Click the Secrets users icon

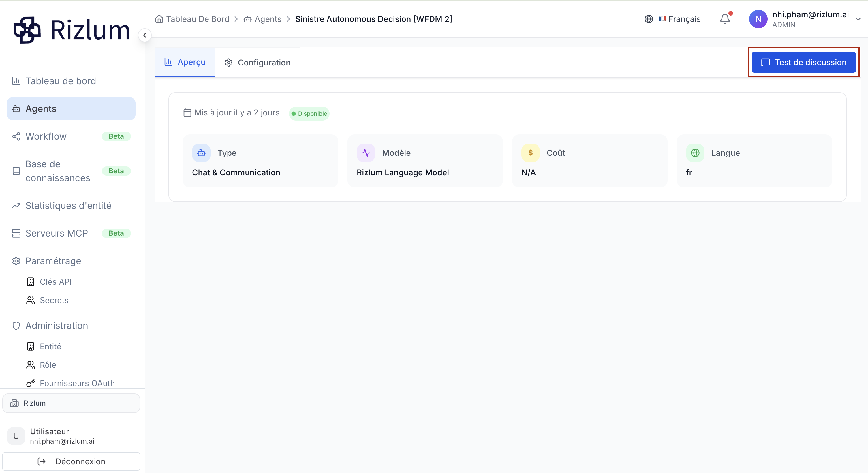tap(31, 300)
